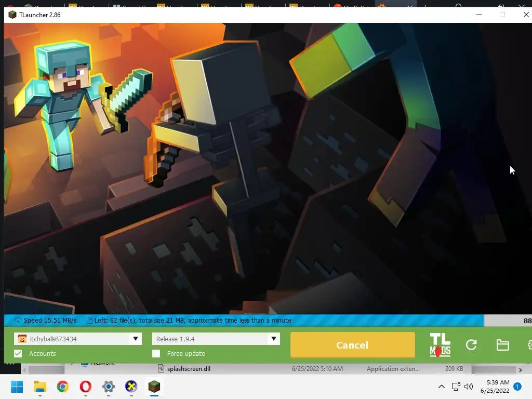Open File Explorer from the taskbar
Image resolution: width=532 pixels, height=399 pixels.
point(39,387)
